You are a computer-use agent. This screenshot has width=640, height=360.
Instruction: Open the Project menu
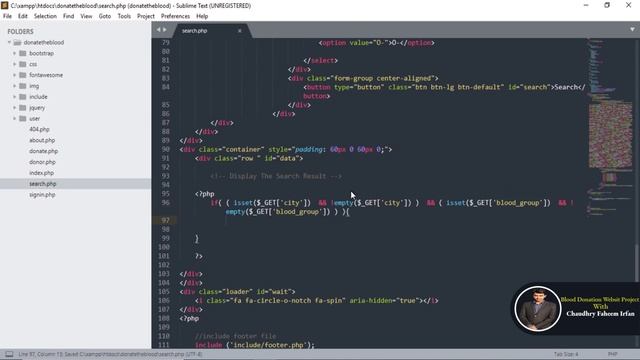[x=146, y=16]
